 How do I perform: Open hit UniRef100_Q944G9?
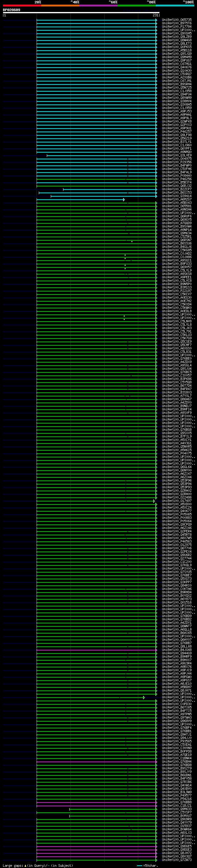pos(177,653)
